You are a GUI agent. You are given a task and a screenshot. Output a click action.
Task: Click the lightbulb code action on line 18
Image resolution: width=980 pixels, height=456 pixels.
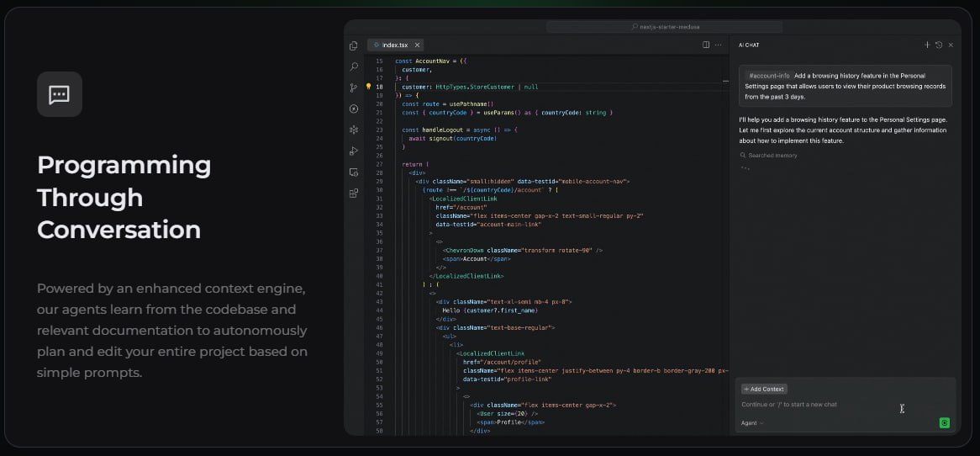click(368, 87)
